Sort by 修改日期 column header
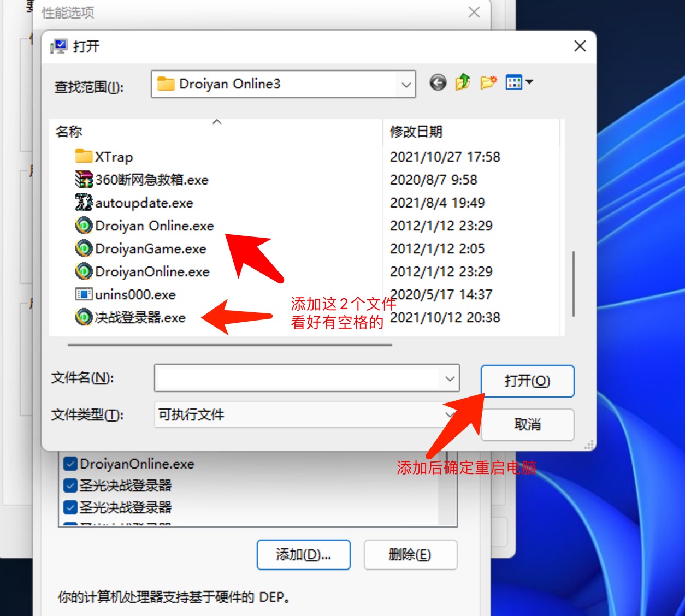 click(416, 132)
